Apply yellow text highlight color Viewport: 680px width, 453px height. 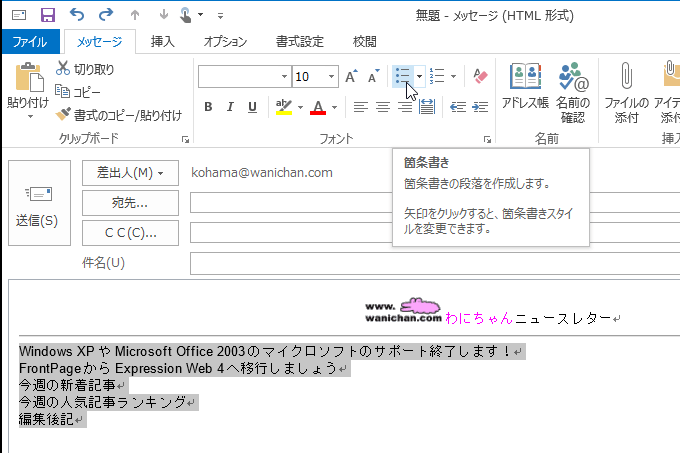pos(284,107)
